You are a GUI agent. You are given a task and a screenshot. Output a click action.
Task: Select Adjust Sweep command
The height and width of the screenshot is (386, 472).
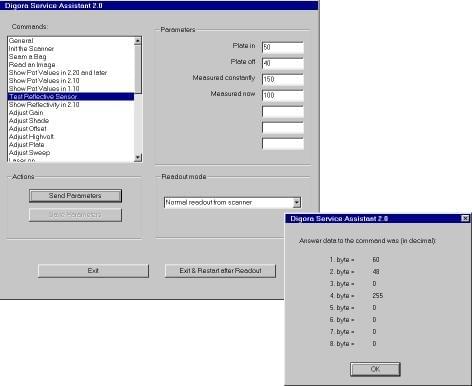pos(71,153)
